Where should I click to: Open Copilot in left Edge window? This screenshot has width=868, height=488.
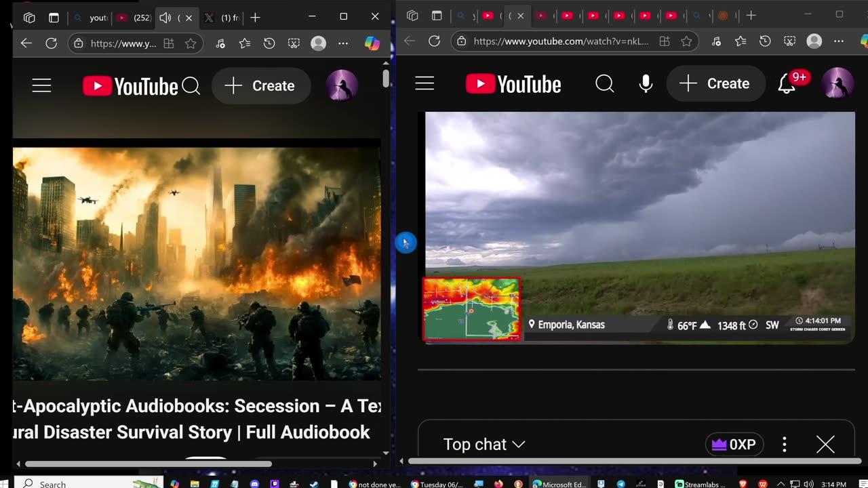pyautogui.click(x=372, y=43)
